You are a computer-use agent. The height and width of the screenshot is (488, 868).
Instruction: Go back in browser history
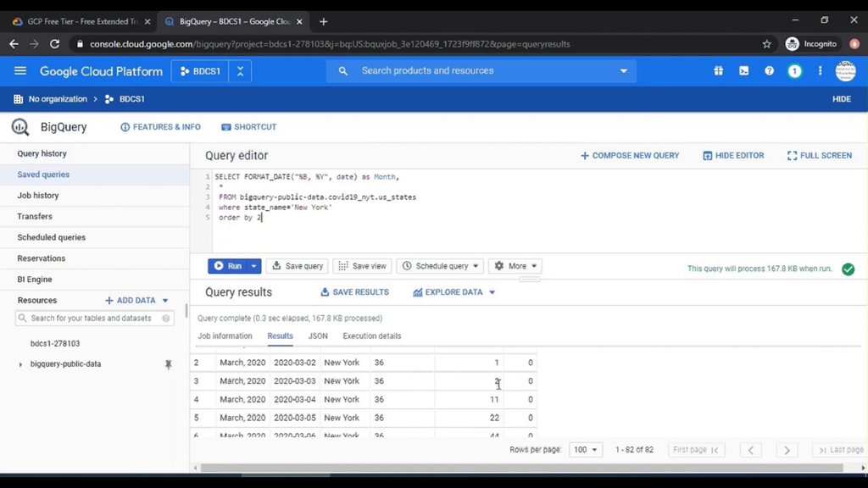(x=14, y=44)
